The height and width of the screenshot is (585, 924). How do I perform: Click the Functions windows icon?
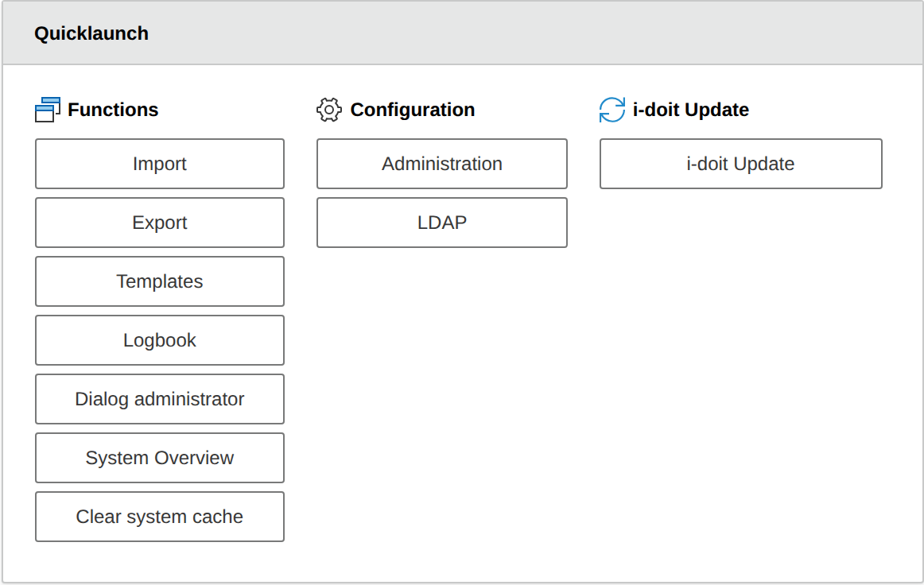tap(48, 110)
